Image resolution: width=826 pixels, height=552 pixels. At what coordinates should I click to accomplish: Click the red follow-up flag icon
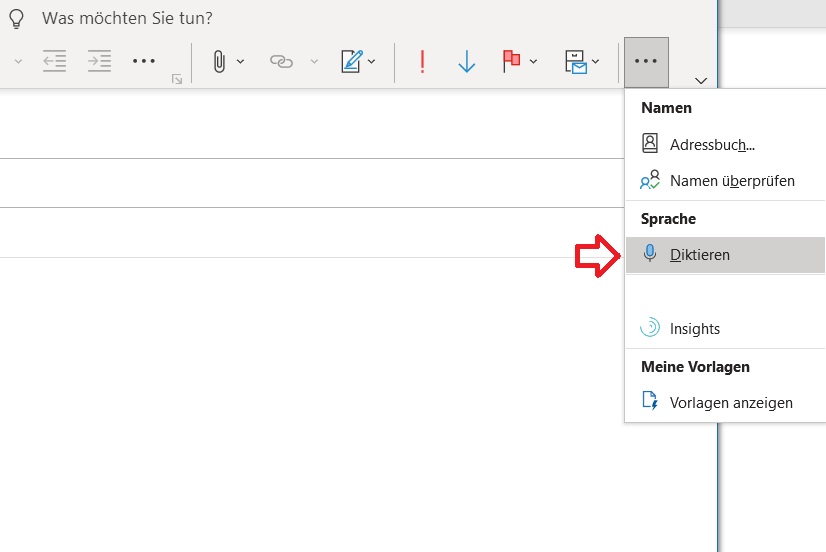[x=510, y=61]
